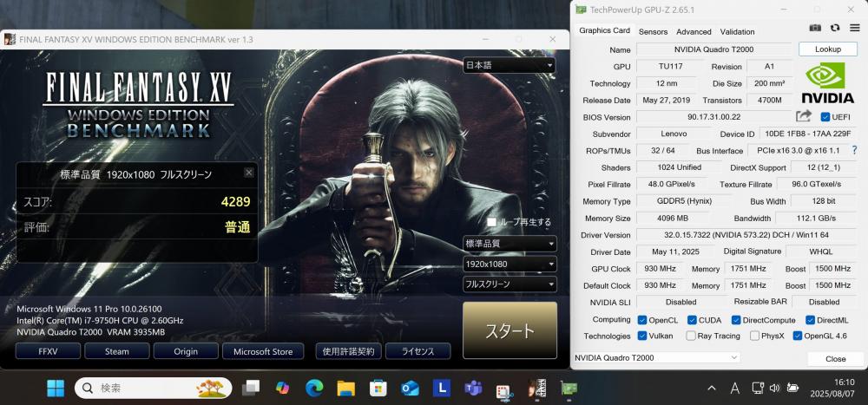Click the Name field NVIDIA Quadro T2000
The width and height of the screenshot is (868, 405).
pos(714,49)
